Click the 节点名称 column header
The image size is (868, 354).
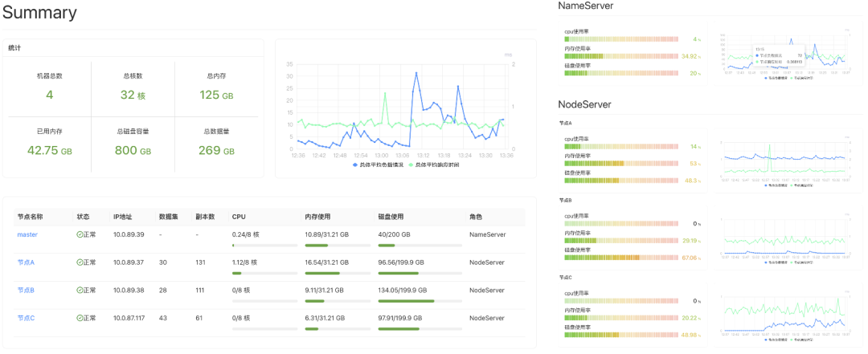click(31, 217)
